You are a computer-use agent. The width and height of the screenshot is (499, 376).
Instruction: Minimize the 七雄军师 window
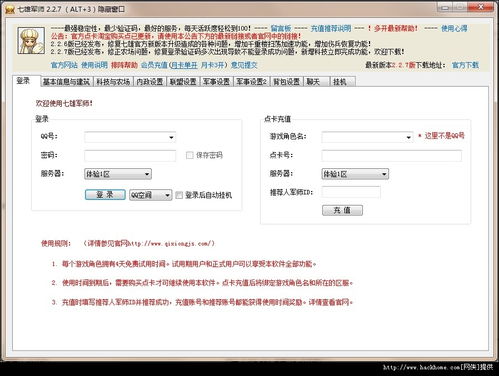point(445,7)
